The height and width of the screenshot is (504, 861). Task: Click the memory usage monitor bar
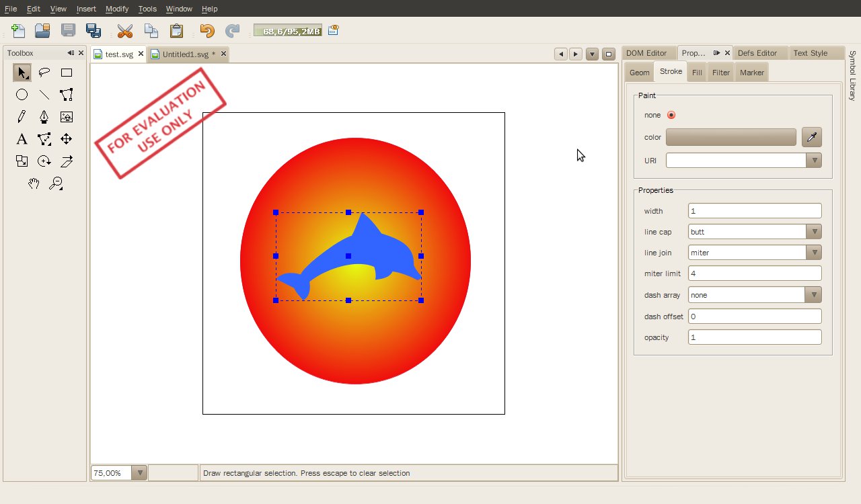coord(287,31)
